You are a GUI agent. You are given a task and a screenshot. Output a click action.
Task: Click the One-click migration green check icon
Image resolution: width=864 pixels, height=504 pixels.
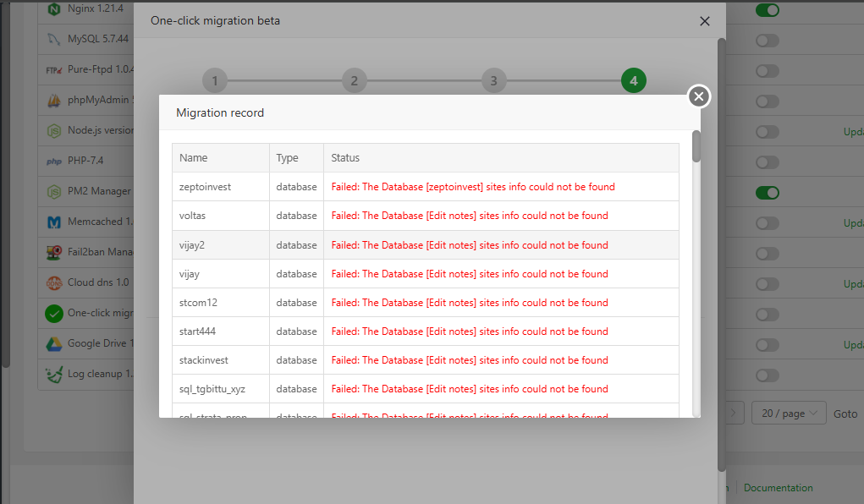[x=54, y=313]
